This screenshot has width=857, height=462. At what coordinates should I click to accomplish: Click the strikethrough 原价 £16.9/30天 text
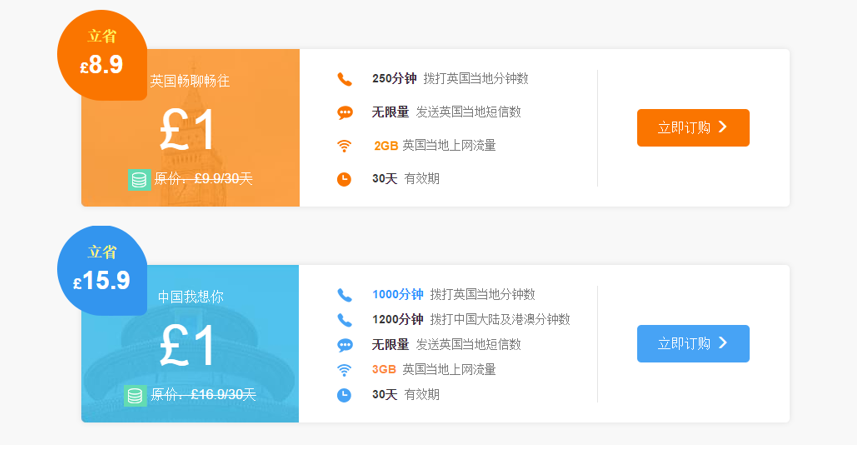pos(203,395)
